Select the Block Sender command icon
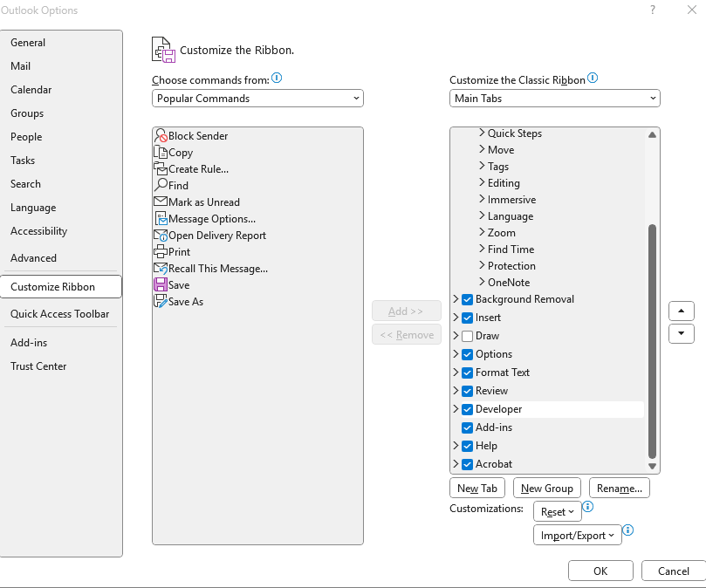 coord(161,136)
